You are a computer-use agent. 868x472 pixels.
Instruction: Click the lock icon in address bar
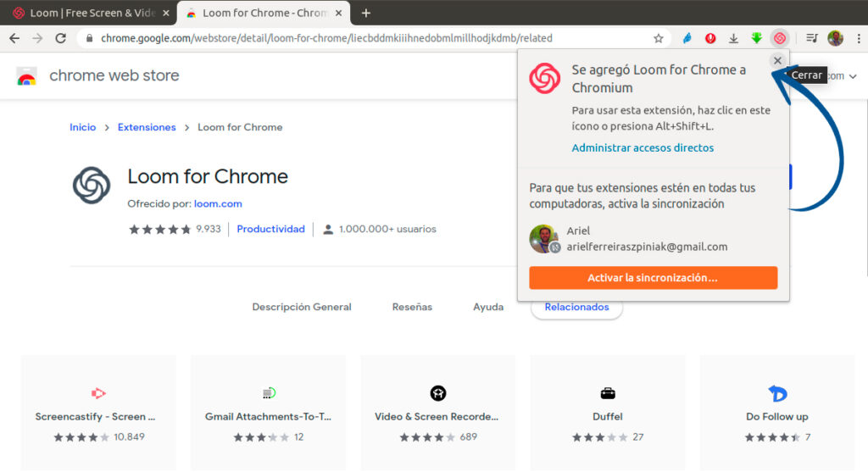89,38
